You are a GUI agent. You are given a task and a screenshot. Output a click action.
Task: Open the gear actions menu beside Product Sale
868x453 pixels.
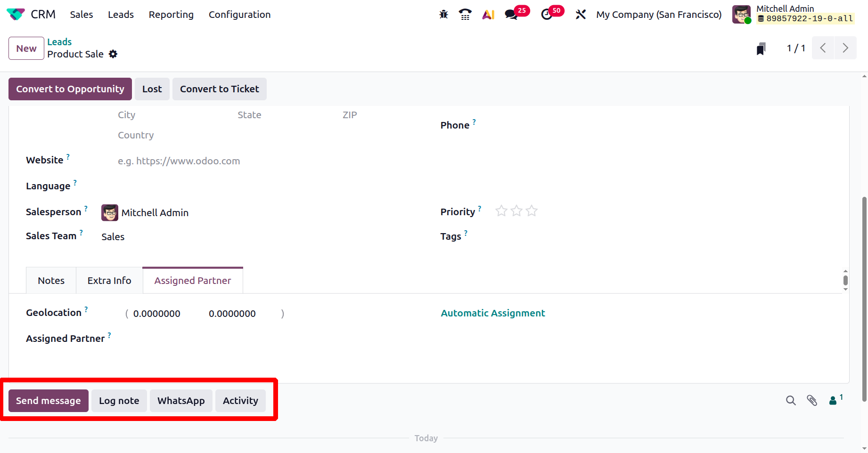click(x=113, y=54)
